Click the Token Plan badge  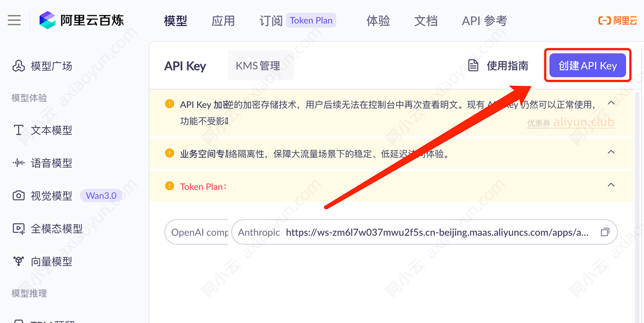pyautogui.click(x=311, y=20)
